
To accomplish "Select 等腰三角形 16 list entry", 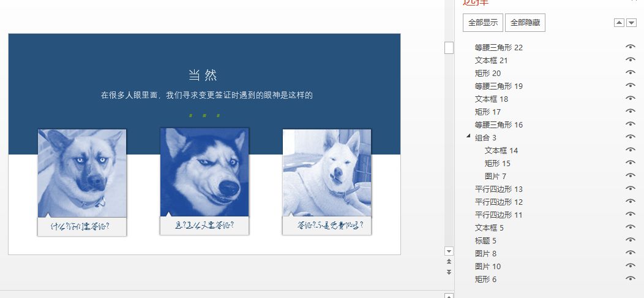I will point(498,124).
